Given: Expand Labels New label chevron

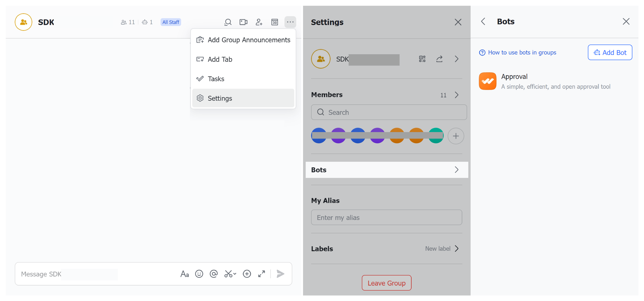Looking at the screenshot, I should click(457, 249).
